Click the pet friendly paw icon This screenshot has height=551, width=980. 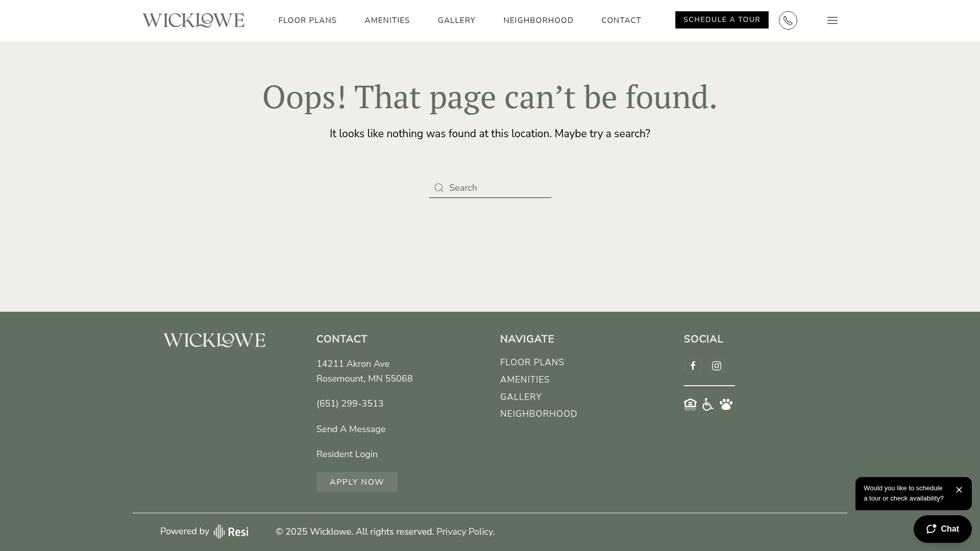tap(726, 404)
